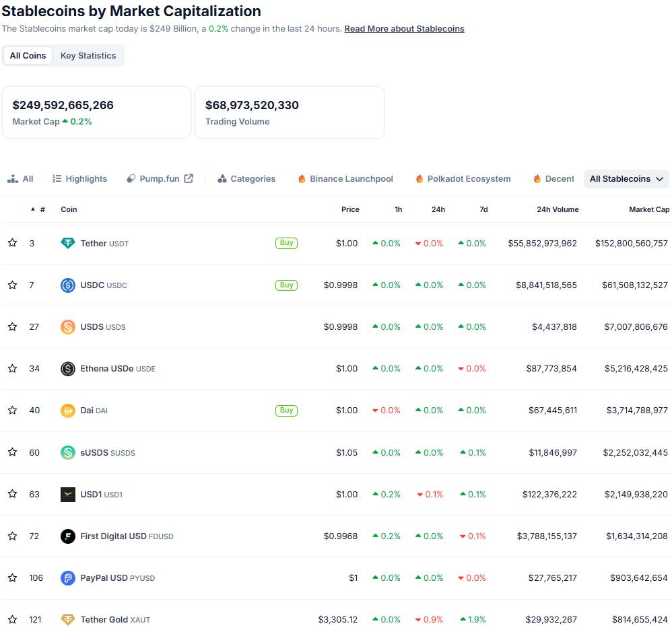Click USD1 24h volume $122,376,222
This screenshot has height=634, width=672.
click(x=549, y=495)
